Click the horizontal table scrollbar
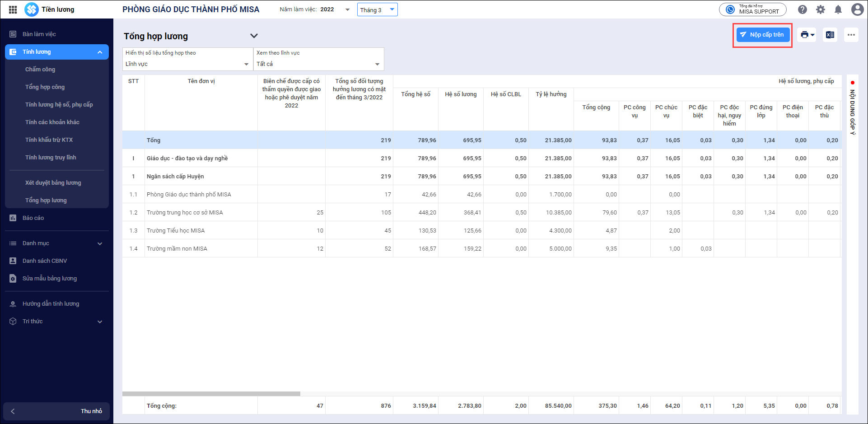Image resolution: width=868 pixels, height=424 pixels. tap(211, 394)
